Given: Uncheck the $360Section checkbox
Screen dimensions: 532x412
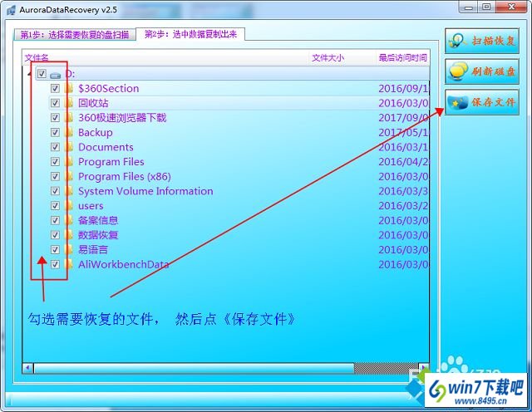Looking at the screenshot, I should tap(55, 89).
